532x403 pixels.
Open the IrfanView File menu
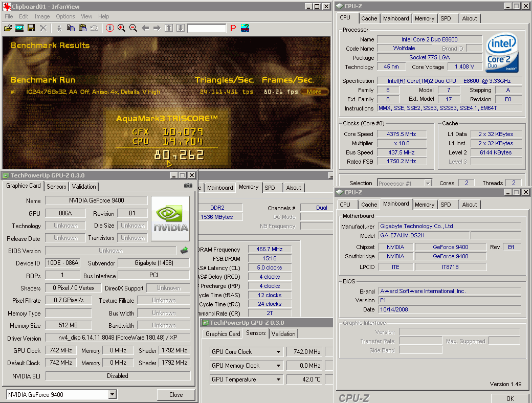[x=9, y=16]
